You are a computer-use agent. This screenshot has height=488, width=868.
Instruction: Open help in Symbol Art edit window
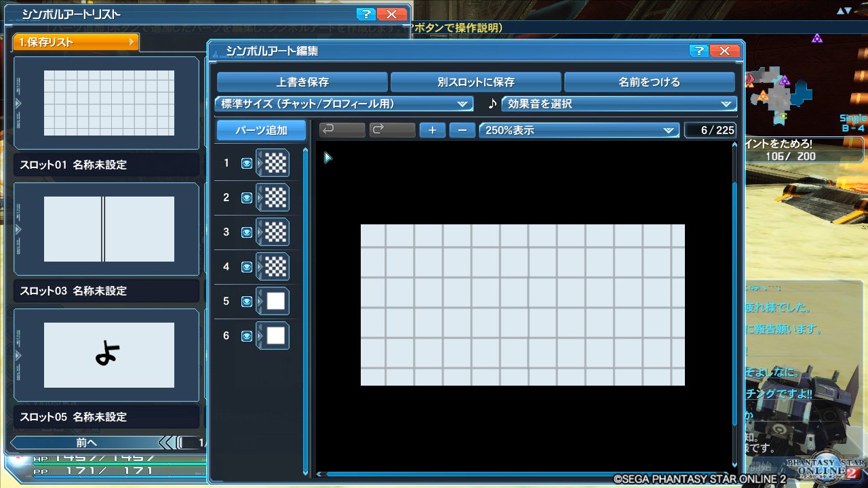tap(699, 51)
